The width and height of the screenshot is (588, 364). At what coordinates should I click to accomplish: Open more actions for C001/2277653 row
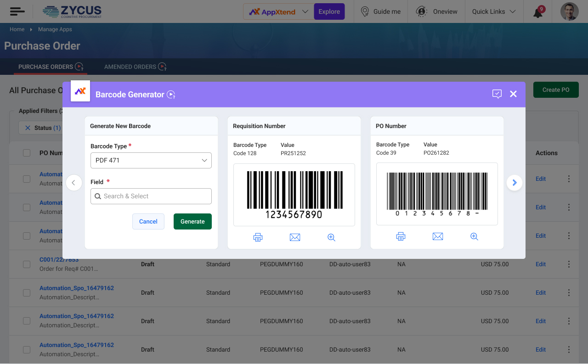pyautogui.click(x=569, y=264)
